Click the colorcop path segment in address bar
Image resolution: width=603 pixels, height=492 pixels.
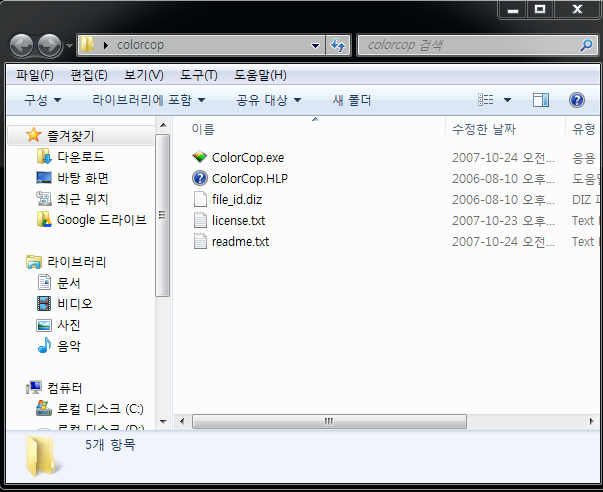140,45
